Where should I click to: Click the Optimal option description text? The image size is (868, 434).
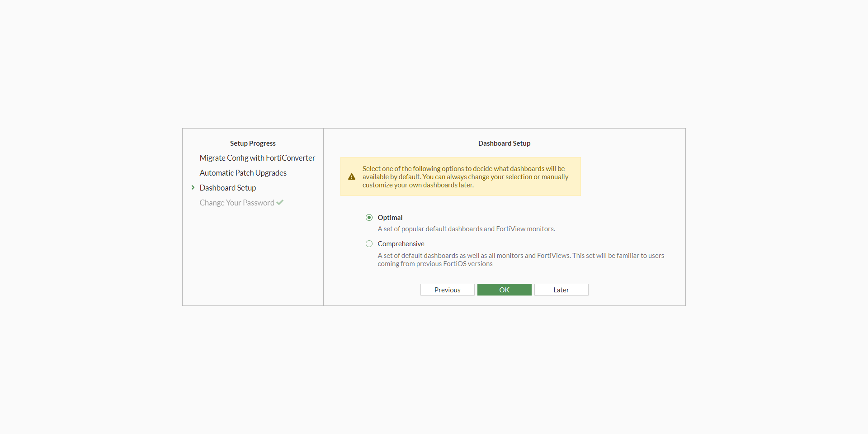click(x=466, y=229)
